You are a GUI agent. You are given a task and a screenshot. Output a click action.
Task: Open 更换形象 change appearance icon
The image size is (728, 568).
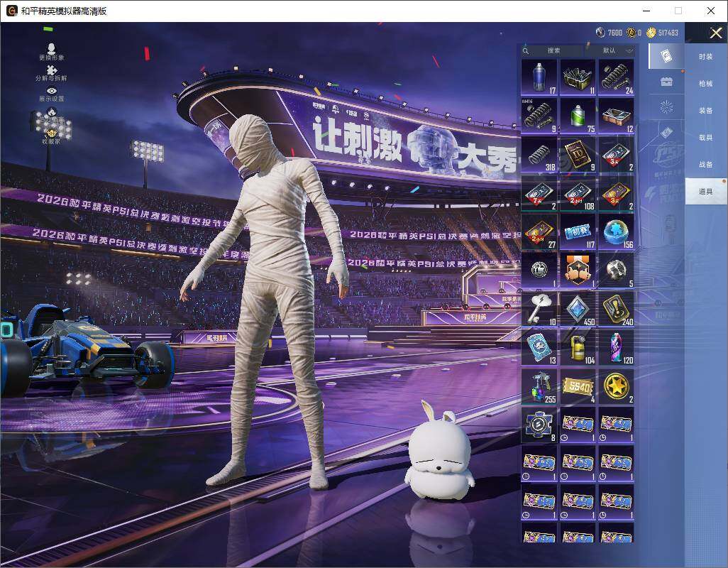pos(51,52)
